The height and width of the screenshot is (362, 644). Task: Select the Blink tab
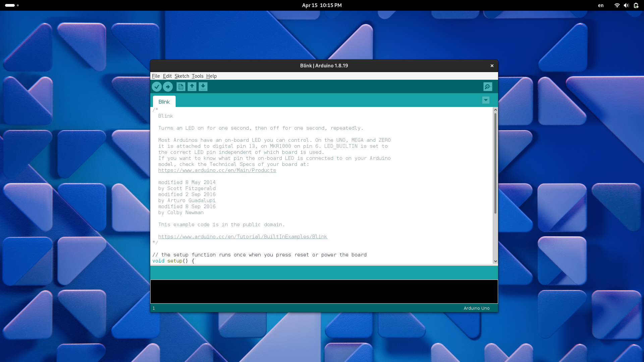(164, 101)
